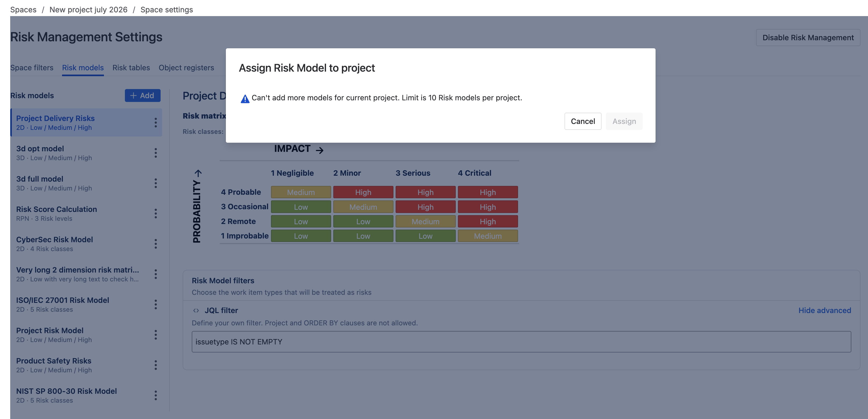Click the 1 Negligible column header
The height and width of the screenshot is (419, 868).
tap(292, 173)
